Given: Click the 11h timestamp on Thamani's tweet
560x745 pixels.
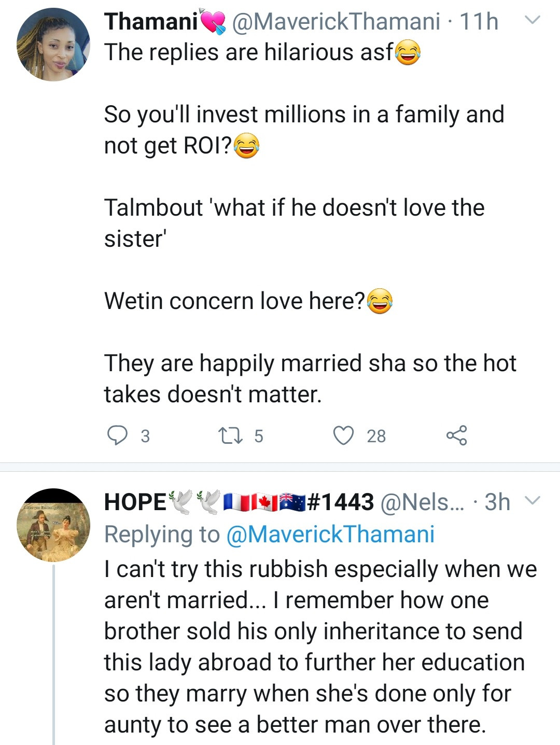Looking at the screenshot, I should pos(479,22).
